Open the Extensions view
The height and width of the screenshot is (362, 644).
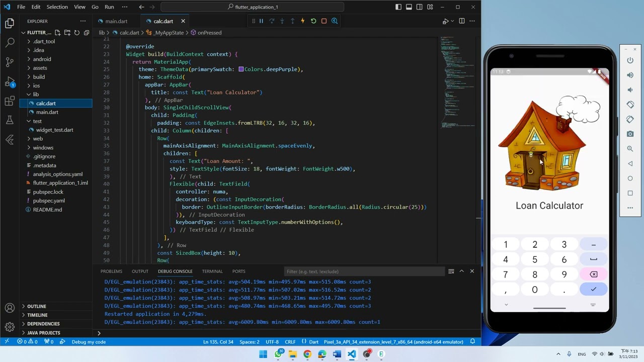(x=10, y=101)
